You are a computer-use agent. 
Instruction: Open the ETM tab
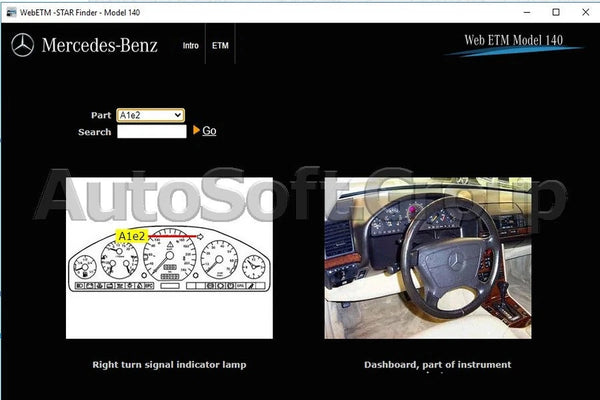(x=220, y=45)
